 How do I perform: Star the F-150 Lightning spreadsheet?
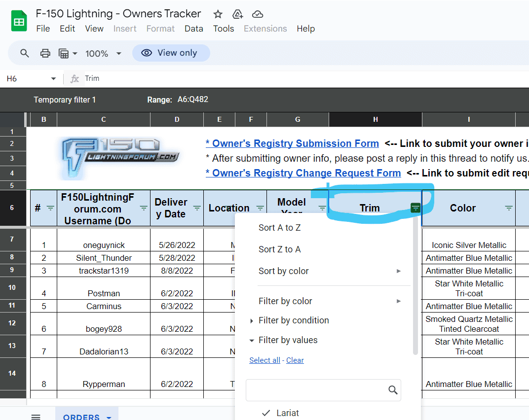218,14
